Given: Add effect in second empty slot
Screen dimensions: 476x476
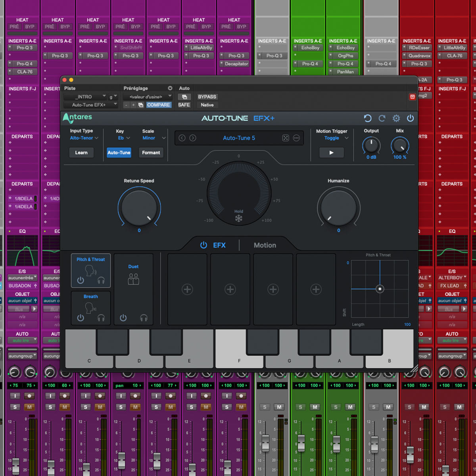Looking at the screenshot, I should click(x=230, y=290).
